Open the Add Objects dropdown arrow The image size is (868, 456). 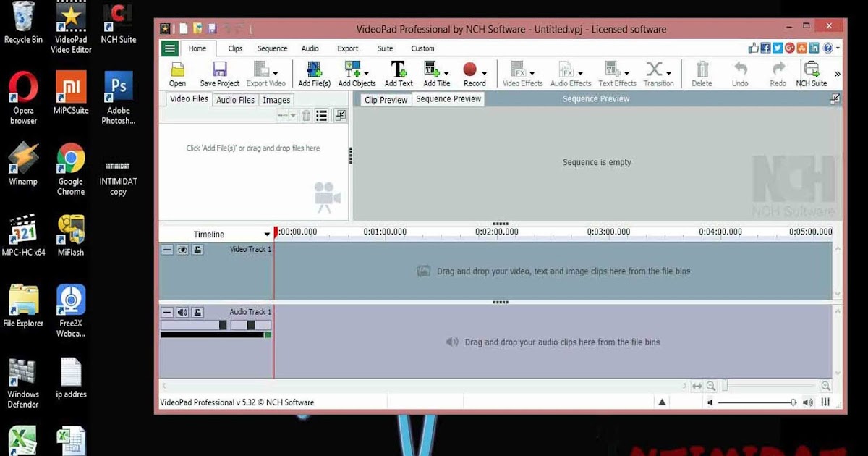tap(366, 73)
